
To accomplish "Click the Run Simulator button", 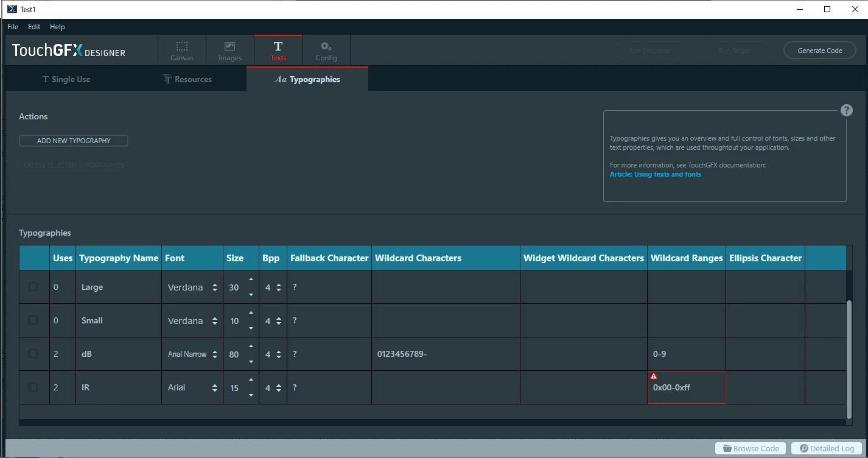I will pyautogui.click(x=649, y=51).
